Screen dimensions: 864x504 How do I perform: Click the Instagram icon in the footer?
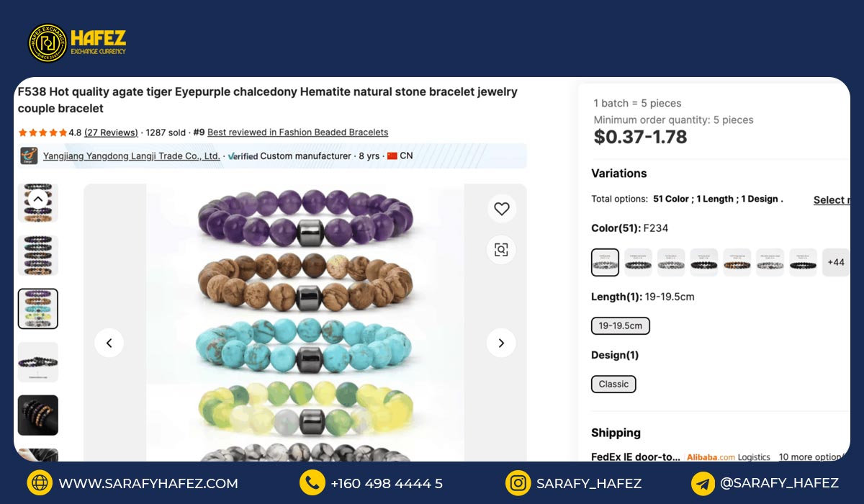coord(518,483)
